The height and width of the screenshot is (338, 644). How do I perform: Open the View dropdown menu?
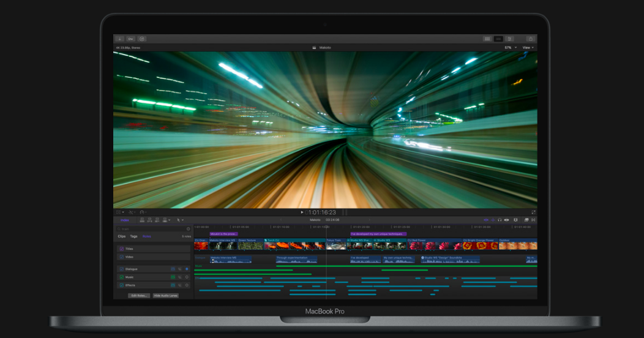pyautogui.click(x=528, y=47)
